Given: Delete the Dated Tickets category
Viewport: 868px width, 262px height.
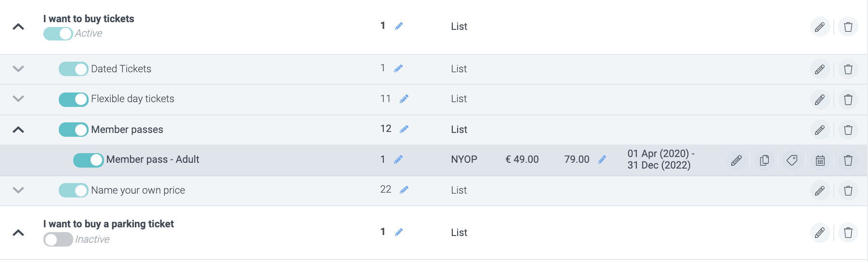Looking at the screenshot, I should [848, 69].
